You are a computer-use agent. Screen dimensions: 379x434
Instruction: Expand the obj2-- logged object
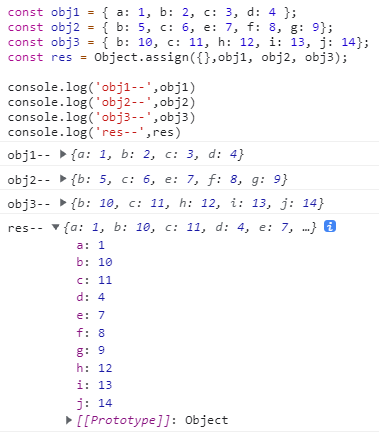pyautogui.click(x=63, y=179)
